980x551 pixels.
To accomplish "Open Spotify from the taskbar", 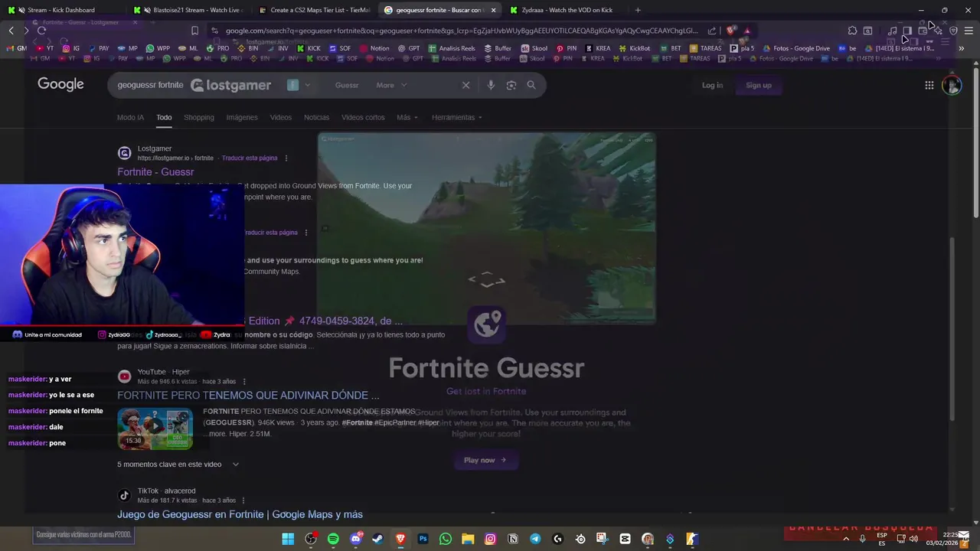I will 333,539.
